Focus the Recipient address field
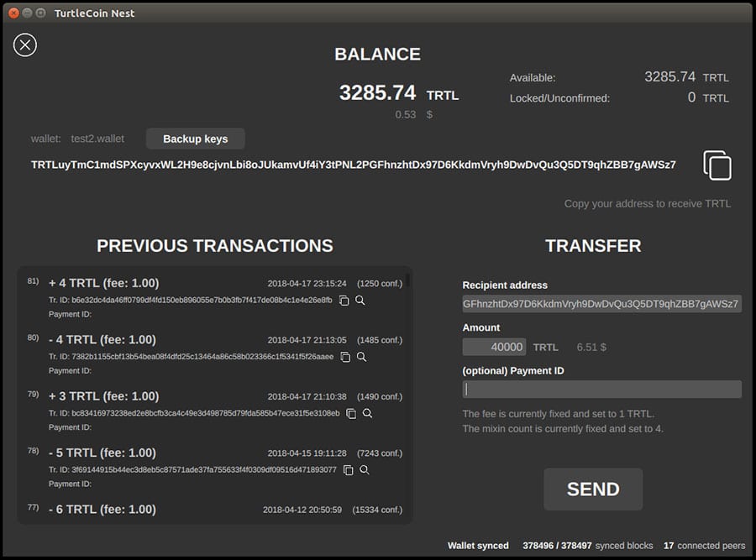Viewport: 756px width, 560px height. (x=601, y=303)
